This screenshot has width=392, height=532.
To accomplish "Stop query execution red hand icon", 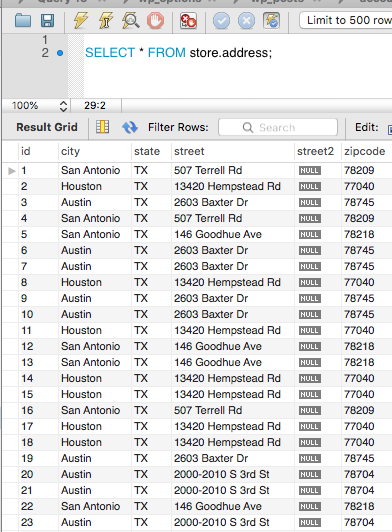I will (x=155, y=21).
